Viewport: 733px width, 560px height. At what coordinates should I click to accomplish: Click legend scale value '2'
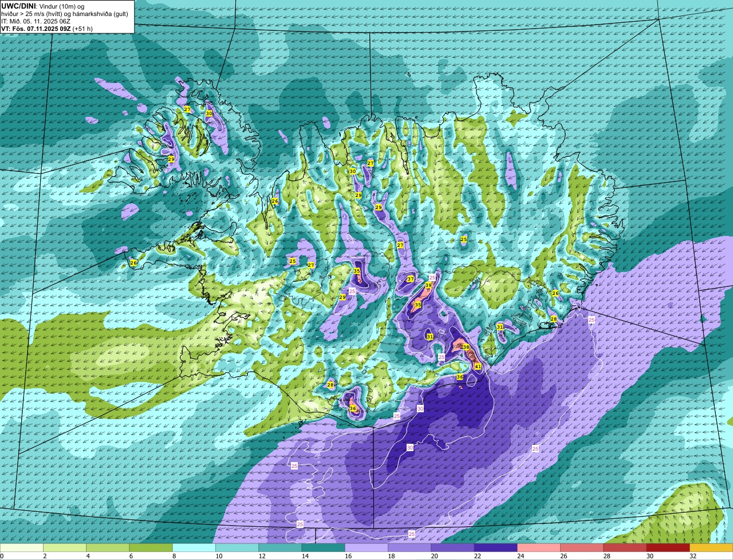pyautogui.click(x=44, y=556)
